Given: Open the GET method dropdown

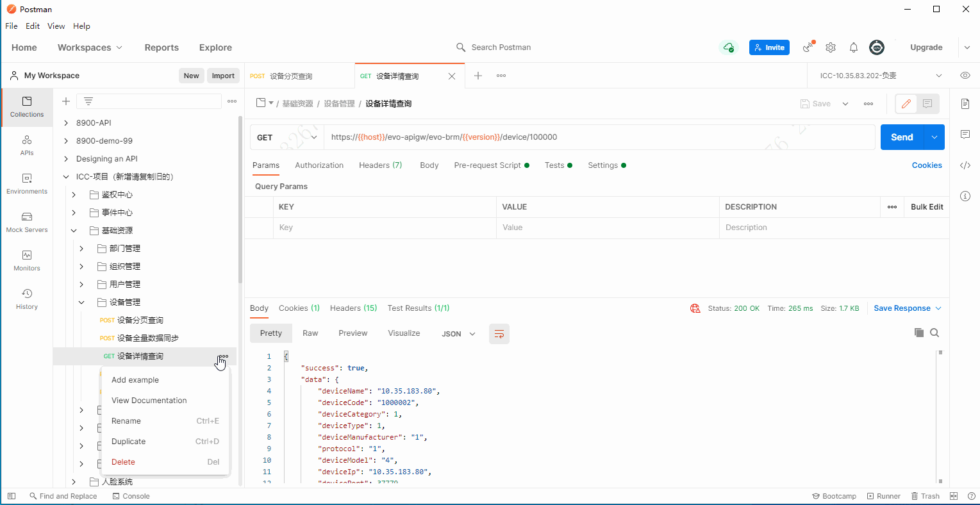Looking at the screenshot, I should point(287,137).
